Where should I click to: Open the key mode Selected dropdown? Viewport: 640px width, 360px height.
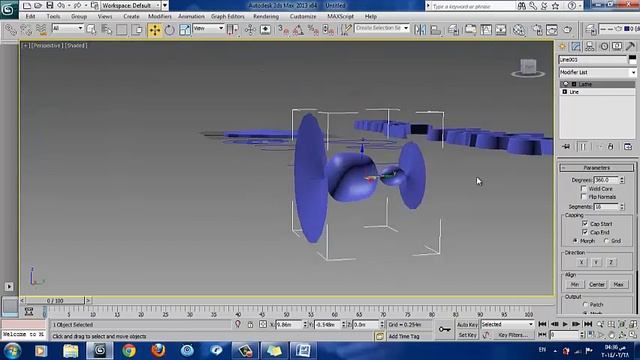(507, 324)
